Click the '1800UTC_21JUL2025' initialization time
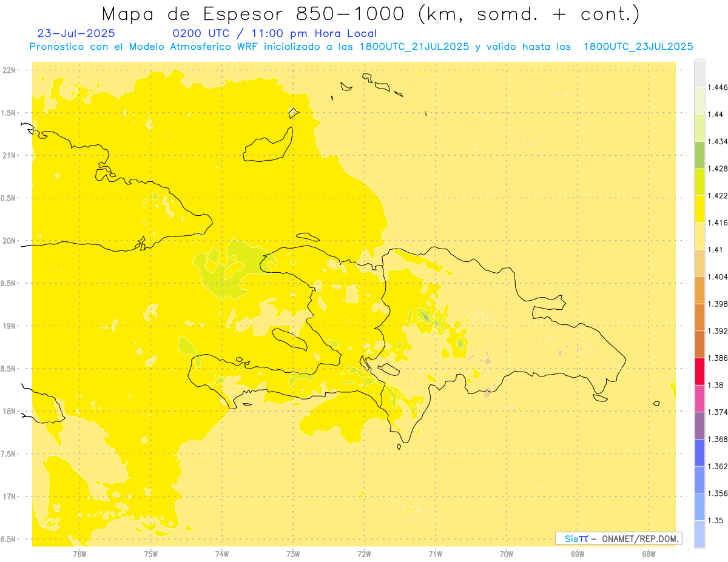728x562 pixels. 414,47
